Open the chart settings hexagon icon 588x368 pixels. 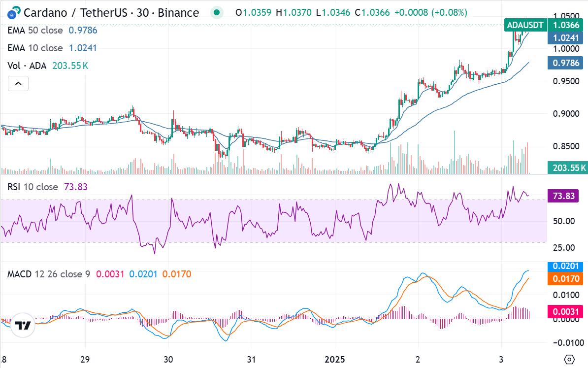click(x=569, y=359)
